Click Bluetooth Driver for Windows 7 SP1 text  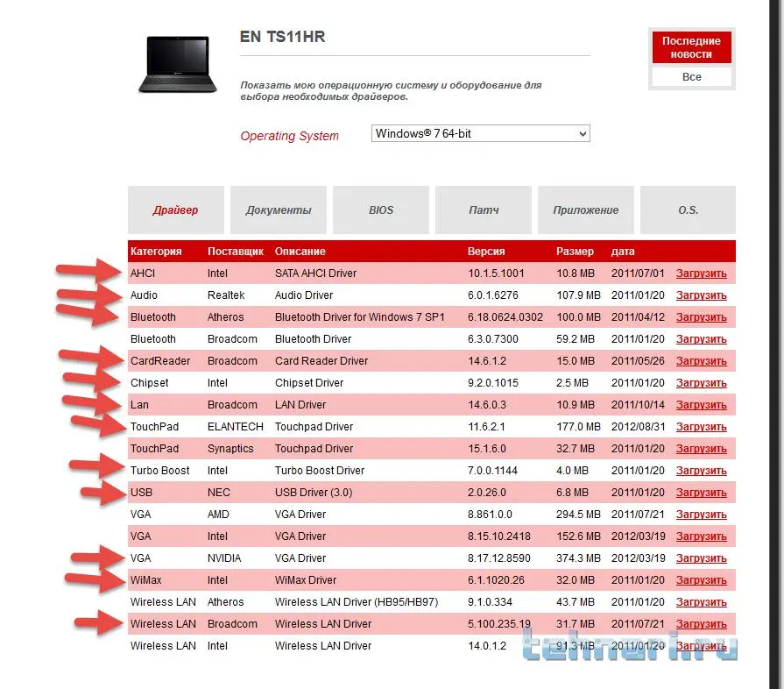(359, 317)
